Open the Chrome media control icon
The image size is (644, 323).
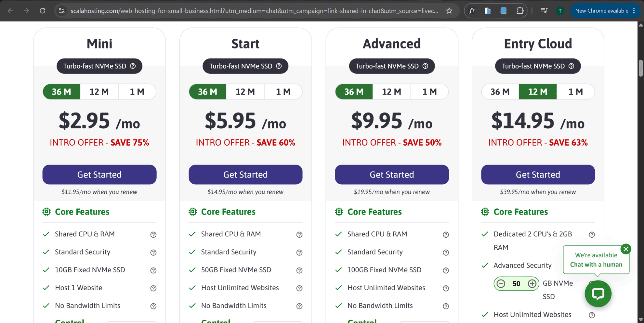coord(544,11)
